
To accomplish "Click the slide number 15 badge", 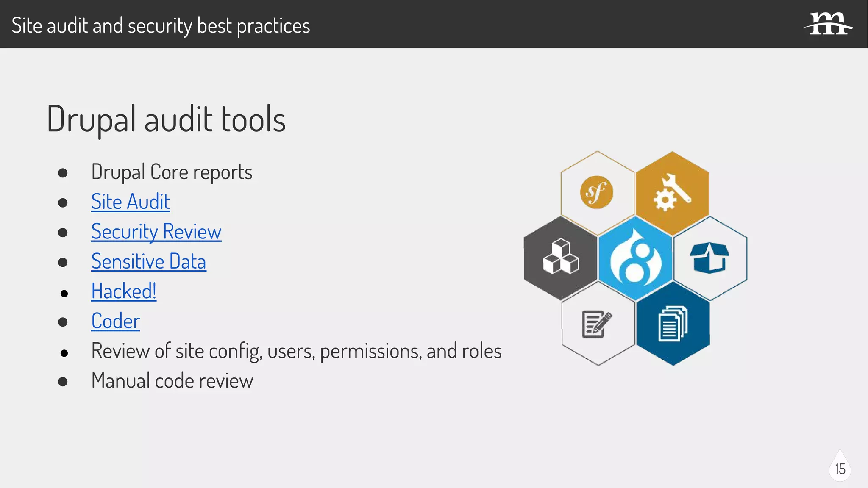I will click(840, 466).
